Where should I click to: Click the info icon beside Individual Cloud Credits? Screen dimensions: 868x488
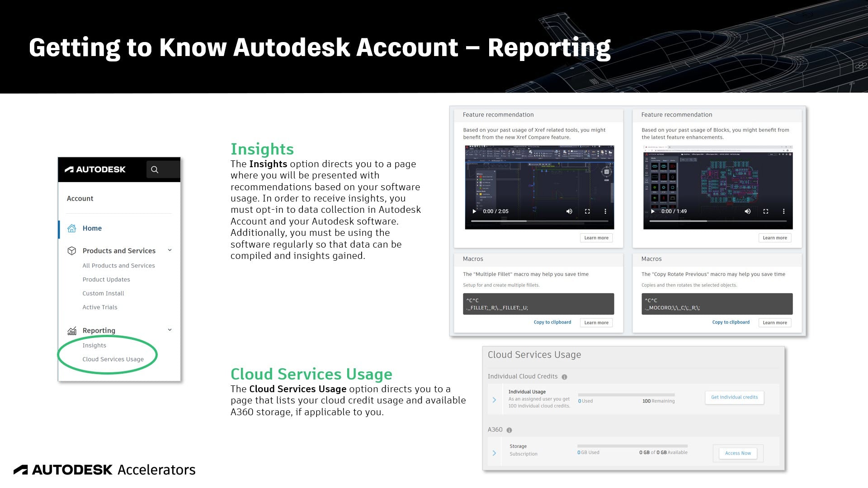(x=564, y=376)
